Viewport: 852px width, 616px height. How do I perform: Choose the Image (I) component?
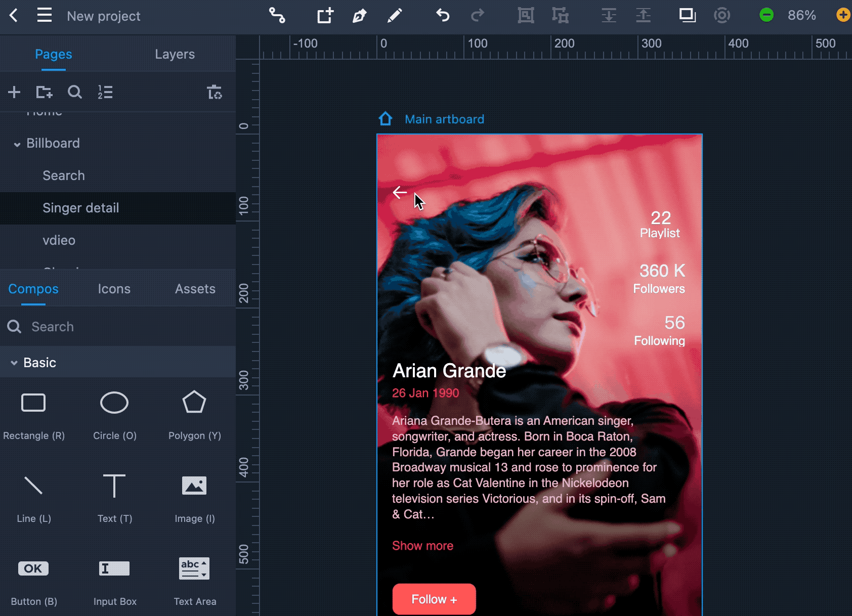195,499
